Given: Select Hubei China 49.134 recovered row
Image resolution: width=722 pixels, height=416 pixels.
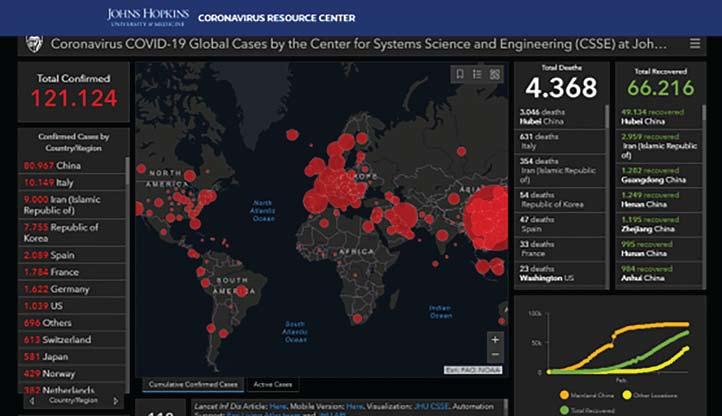Looking at the screenshot, I should click(x=659, y=117).
